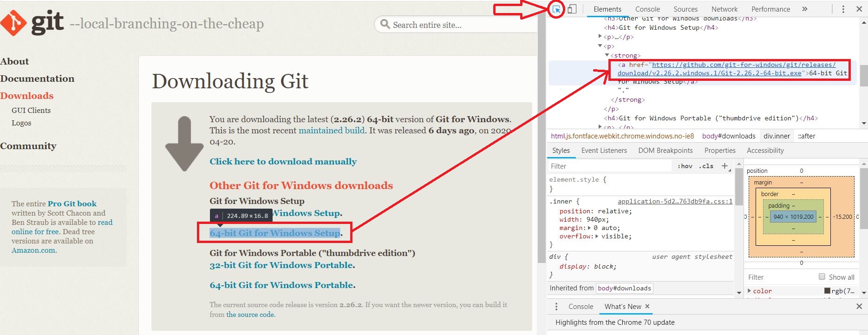The image size is (868, 335).
Task: Click the 'element.style {' rule line
Action: coord(578,179)
